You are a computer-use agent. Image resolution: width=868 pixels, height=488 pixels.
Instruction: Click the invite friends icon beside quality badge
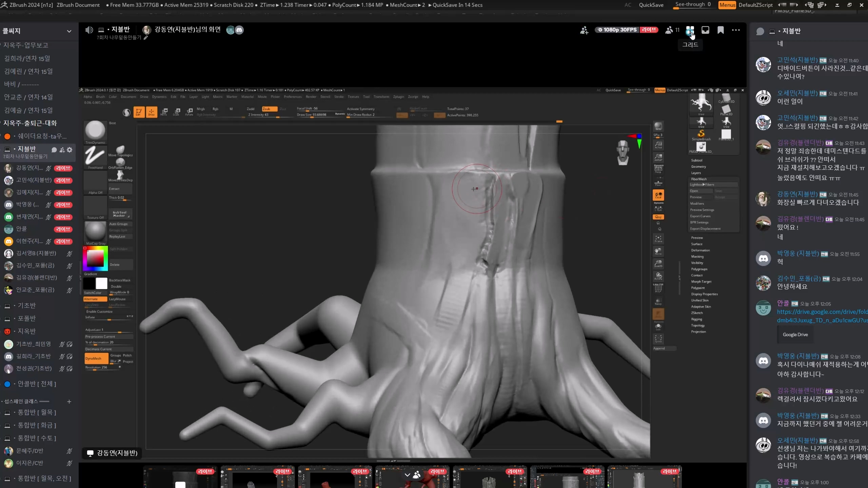(584, 30)
